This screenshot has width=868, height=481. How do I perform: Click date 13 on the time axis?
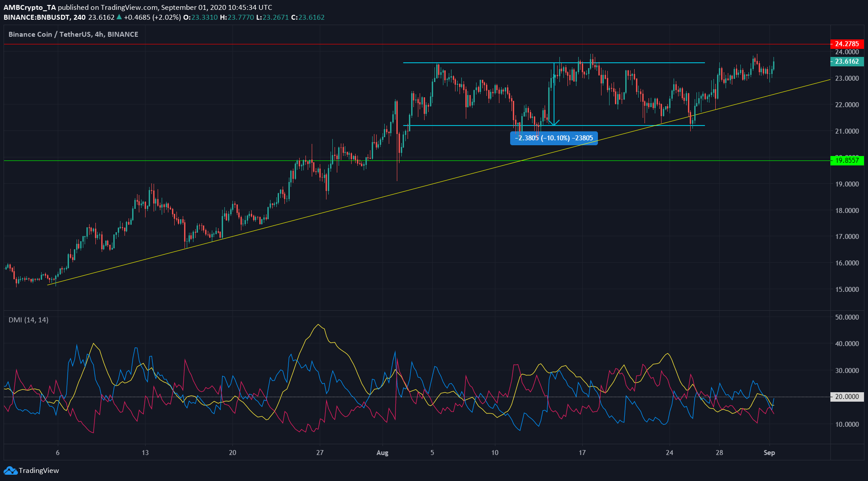145,453
